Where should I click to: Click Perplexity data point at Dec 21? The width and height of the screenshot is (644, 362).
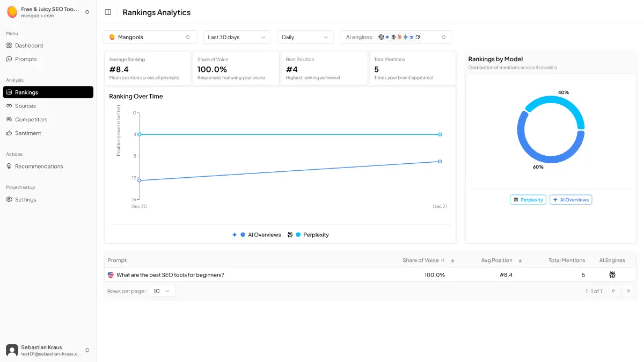pos(440,134)
